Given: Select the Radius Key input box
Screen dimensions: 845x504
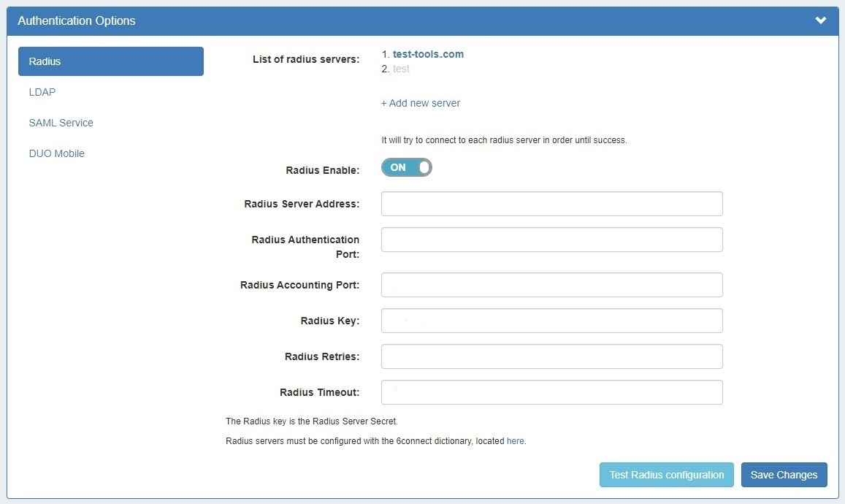Looking at the screenshot, I should coord(551,321).
